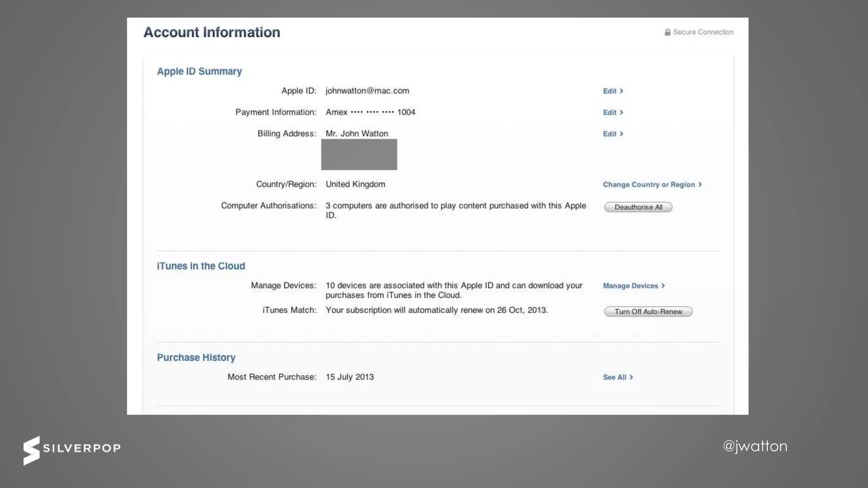This screenshot has height=488, width=868.
Task: Click the johnwatton@mac.com email text
Action: pos(367,91)
